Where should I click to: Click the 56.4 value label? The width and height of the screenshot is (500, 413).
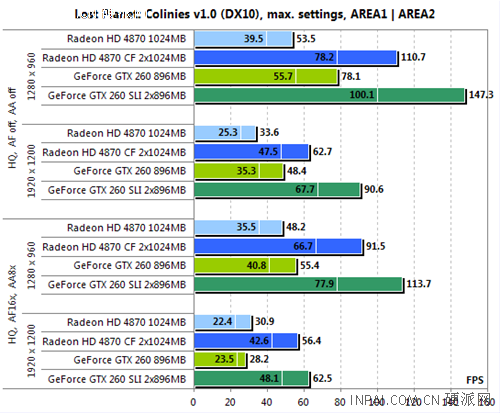(312, 341)
